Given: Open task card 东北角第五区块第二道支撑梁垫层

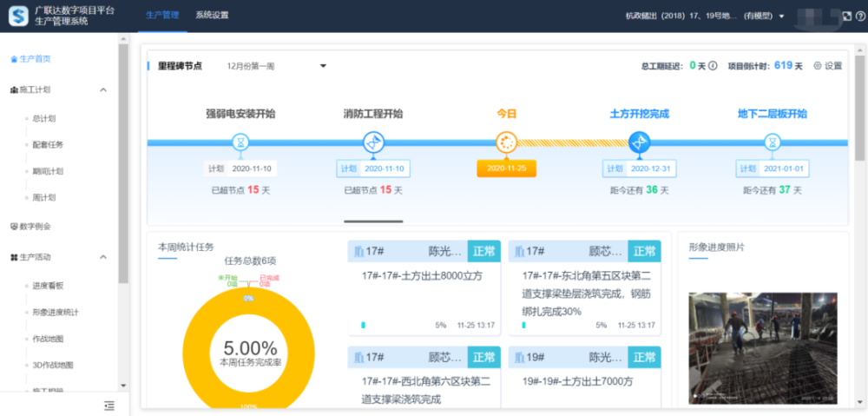Looking at the screenshot, I should click(x=584, y=288).
